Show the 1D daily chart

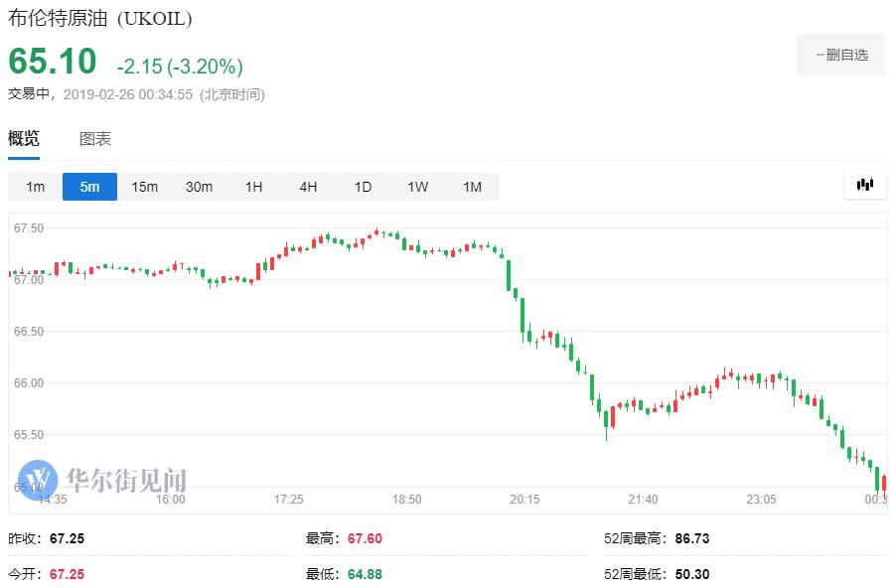[x=363, y=187]
